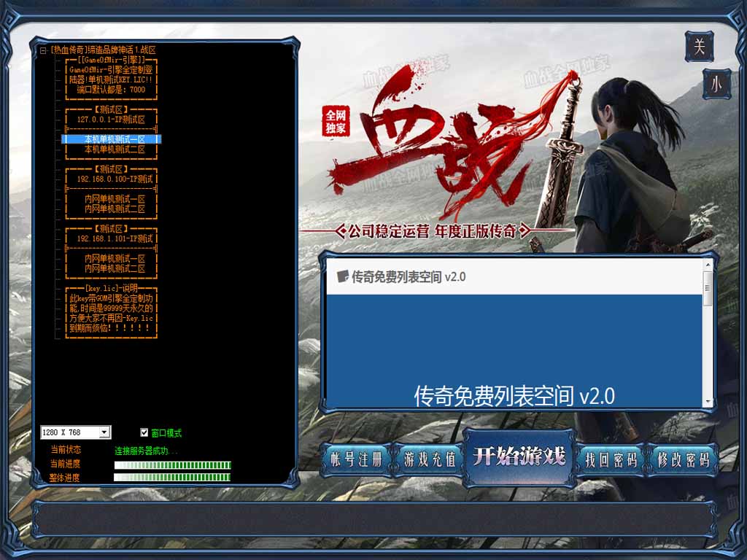Click the 开始游戏 start game button

pos(519,457)
